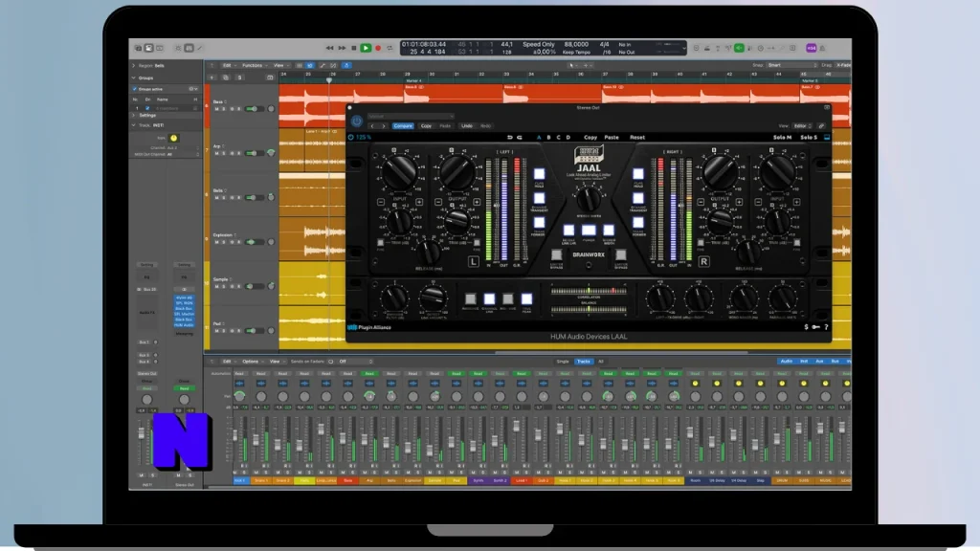This screenshot has height=551, width=980.
Task: Open the Snap Smart dropdown
Action: tap(791, 65)
